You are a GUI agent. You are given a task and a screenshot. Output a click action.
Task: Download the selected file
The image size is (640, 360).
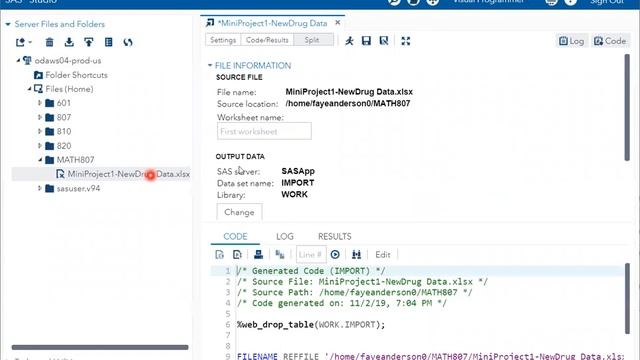click(69, 42)
